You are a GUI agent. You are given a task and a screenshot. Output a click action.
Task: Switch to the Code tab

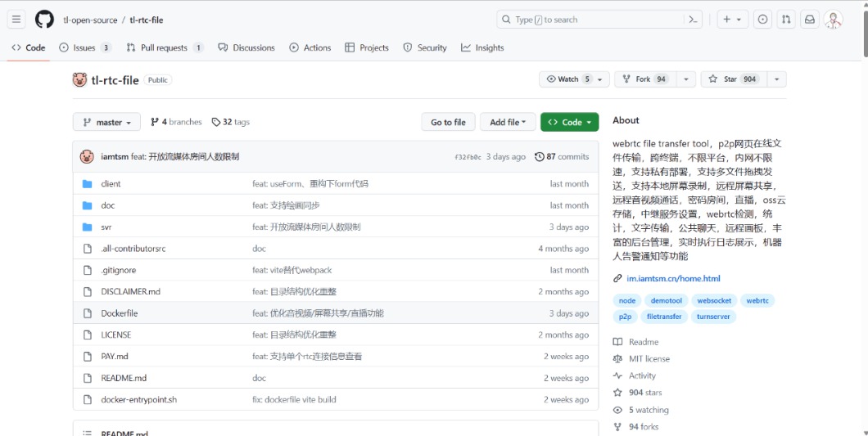point(28,47)
